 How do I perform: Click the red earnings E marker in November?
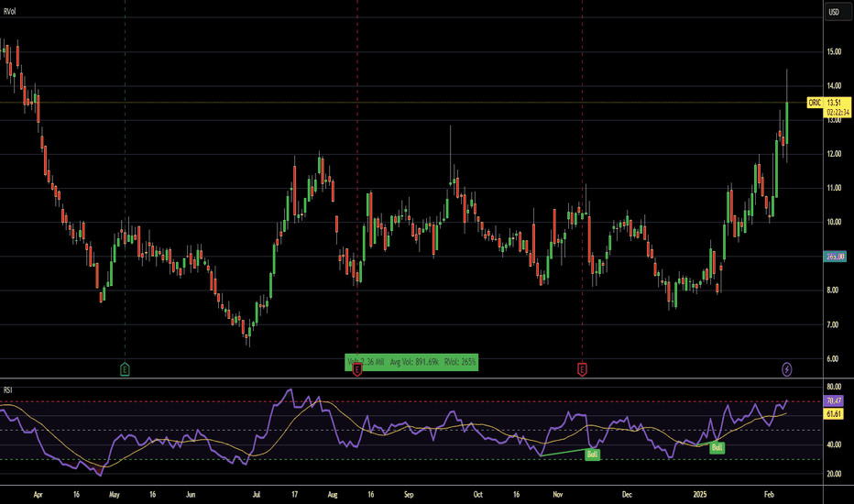[582, 369]
